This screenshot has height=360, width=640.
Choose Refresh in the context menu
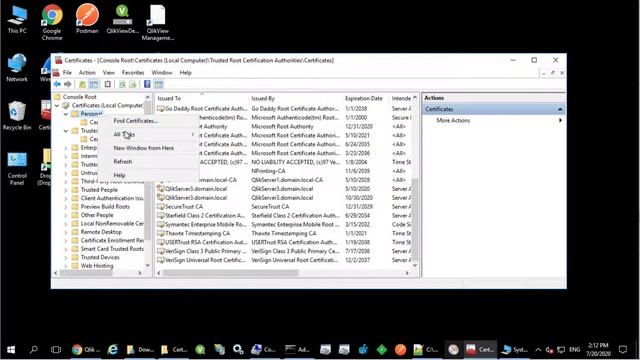[x=148, y=162]
